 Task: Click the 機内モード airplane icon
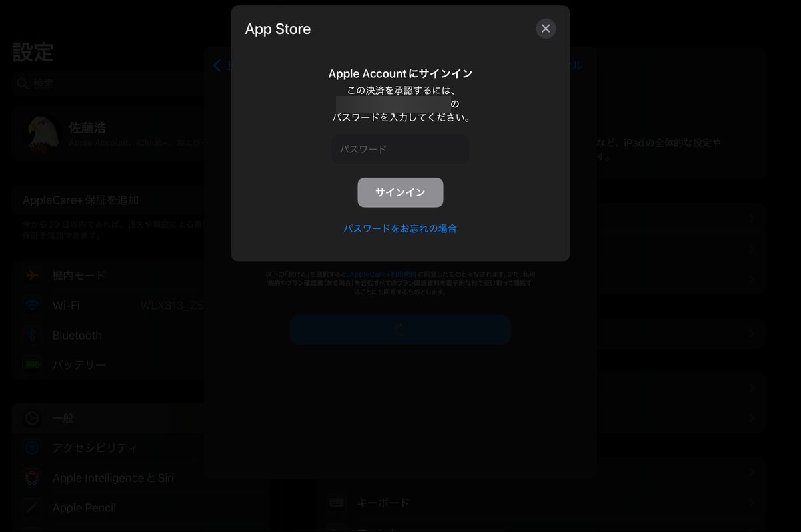coord(32,275)
